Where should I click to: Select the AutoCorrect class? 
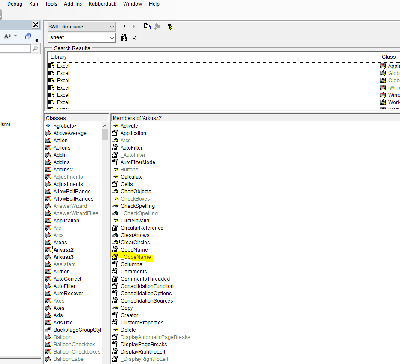point(68,279)
